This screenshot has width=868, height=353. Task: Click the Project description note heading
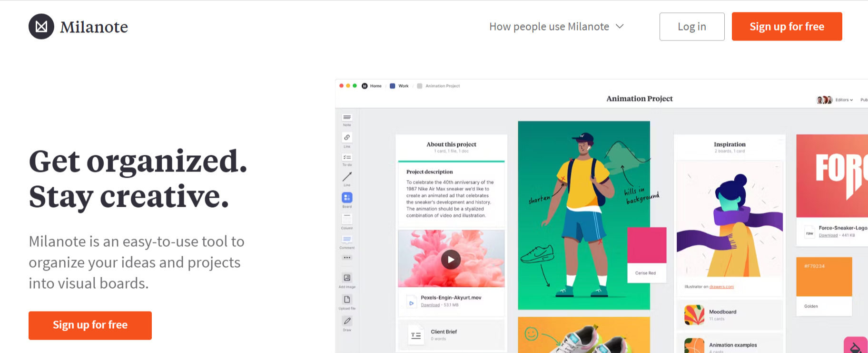click(429, 172)
